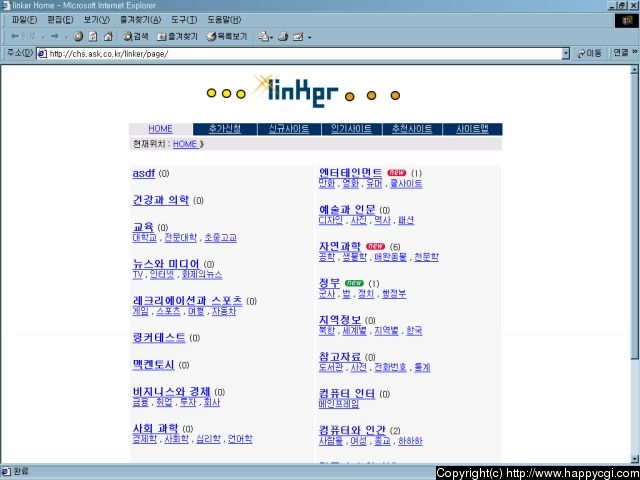Open the asdf category link

[144, 173]
